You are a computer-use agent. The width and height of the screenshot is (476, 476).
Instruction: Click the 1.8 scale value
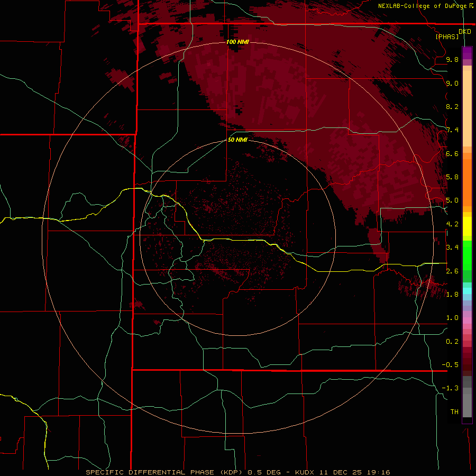coord(452,295)
